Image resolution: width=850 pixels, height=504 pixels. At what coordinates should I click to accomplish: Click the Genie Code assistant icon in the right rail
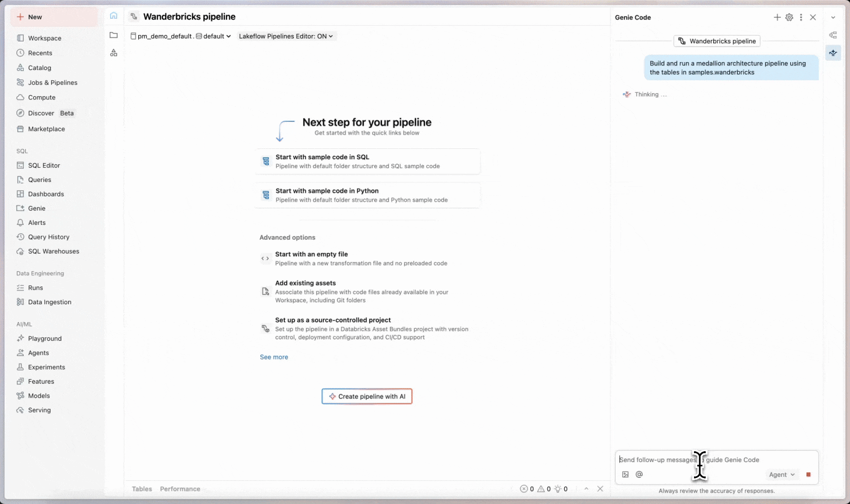tap(833, 53)
